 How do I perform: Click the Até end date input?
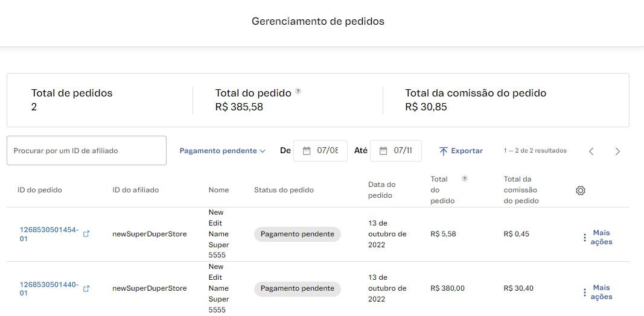point(403,151)
